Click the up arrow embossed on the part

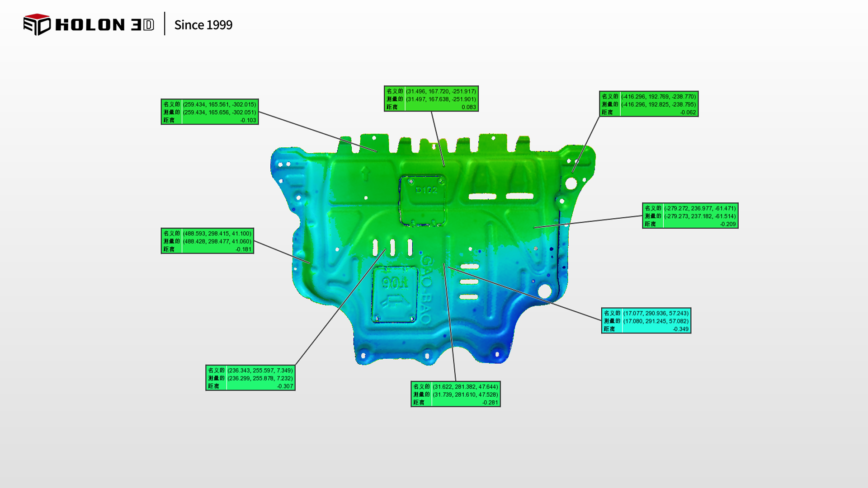pos(365,173)
